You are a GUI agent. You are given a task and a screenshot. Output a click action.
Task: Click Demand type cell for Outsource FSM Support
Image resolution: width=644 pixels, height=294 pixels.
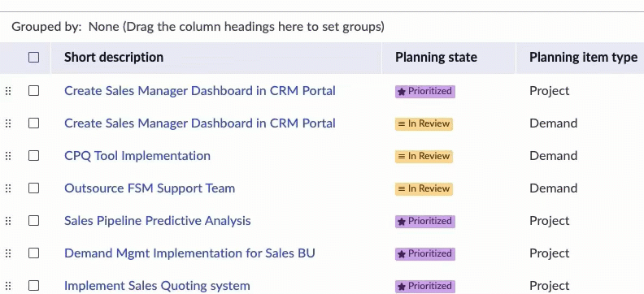553,188
